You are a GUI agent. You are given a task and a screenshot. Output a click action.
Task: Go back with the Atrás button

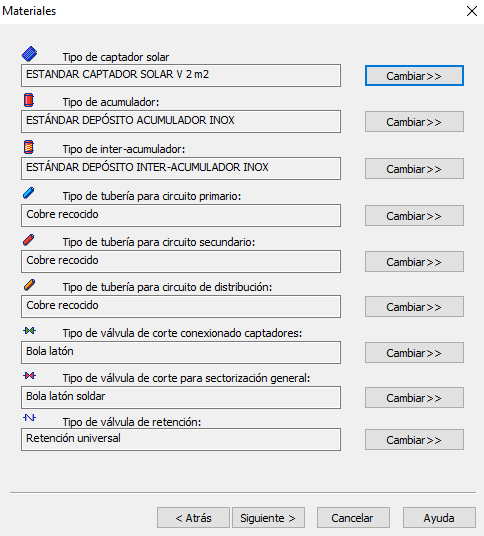click(x=193, y=518)
